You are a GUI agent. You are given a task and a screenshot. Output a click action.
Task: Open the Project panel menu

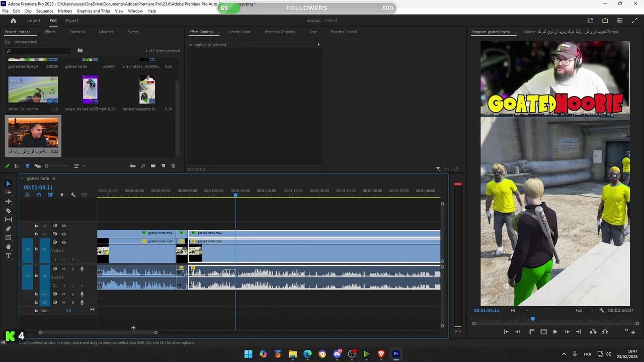[35, 32]
